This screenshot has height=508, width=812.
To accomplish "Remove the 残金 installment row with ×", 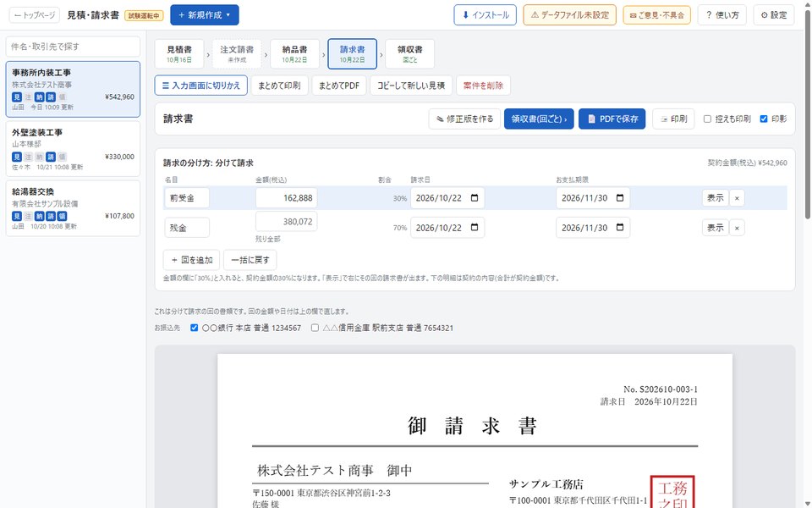I will pyautogui.click(x=737, y=228).
